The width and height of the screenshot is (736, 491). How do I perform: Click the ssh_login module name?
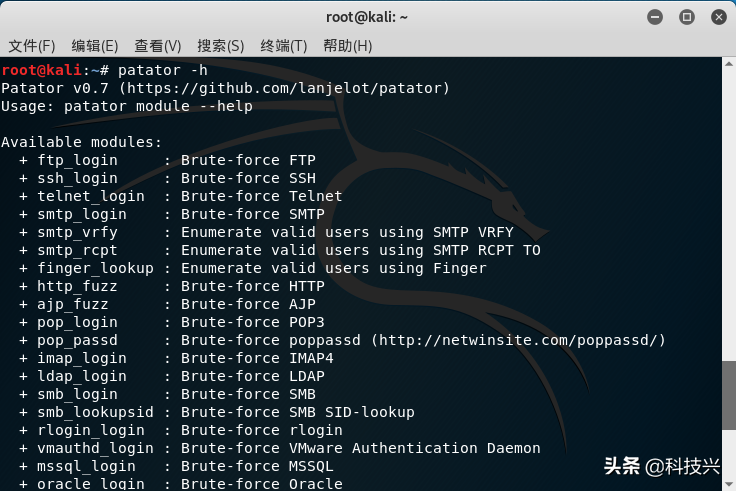pos(77,178)
